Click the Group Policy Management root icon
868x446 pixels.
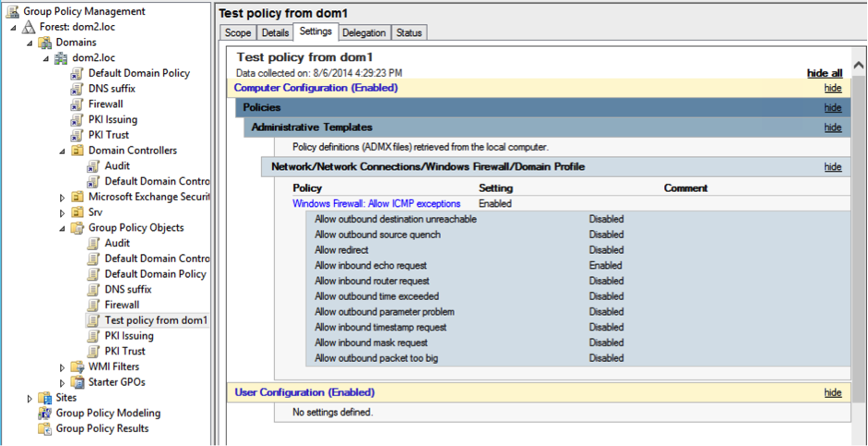[x=12, y=11]
